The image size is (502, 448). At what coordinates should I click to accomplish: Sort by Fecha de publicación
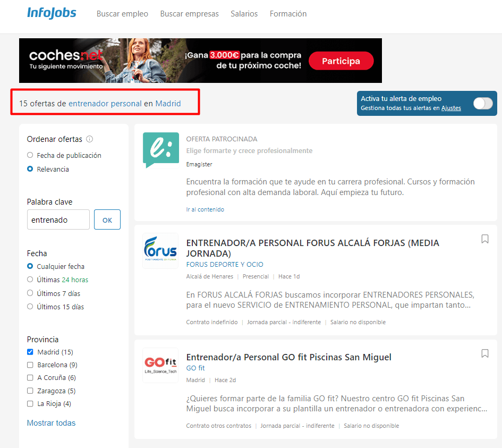(x=30, y=155)
